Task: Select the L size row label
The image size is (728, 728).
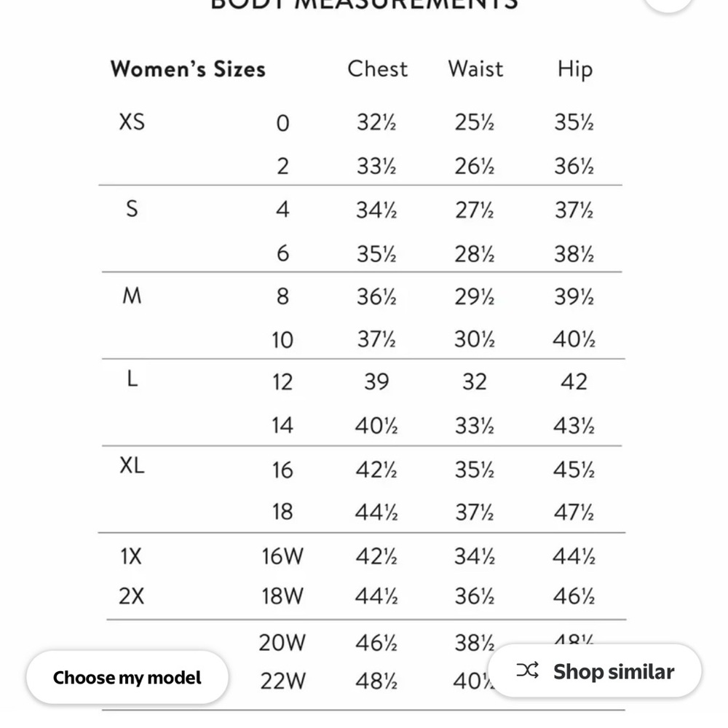Action: 132,379
